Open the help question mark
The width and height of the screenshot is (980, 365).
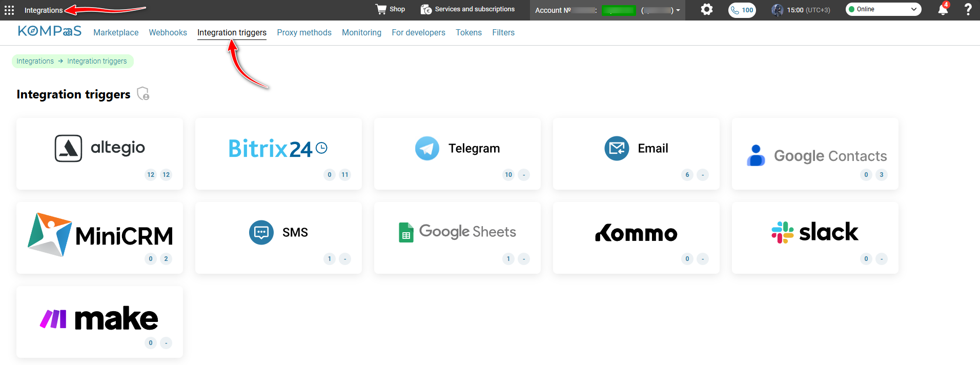coord(968,9)
